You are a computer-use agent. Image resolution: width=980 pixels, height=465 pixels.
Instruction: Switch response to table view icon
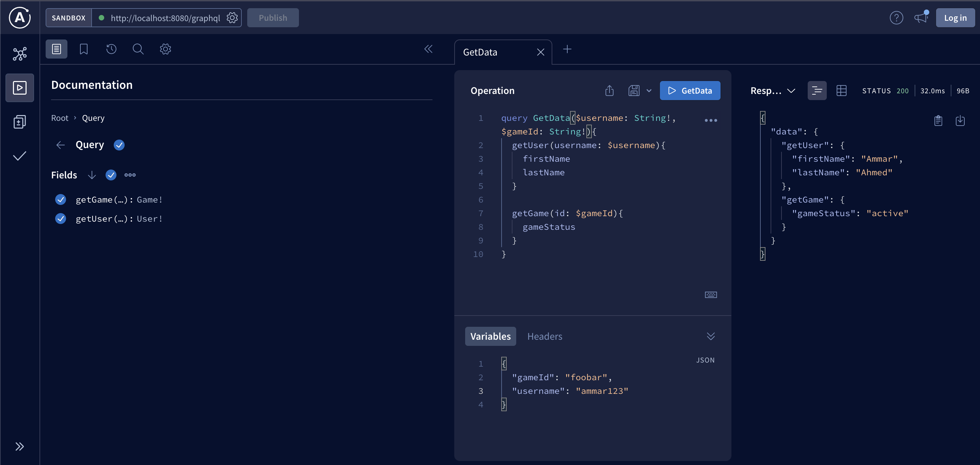click(841, 91)
